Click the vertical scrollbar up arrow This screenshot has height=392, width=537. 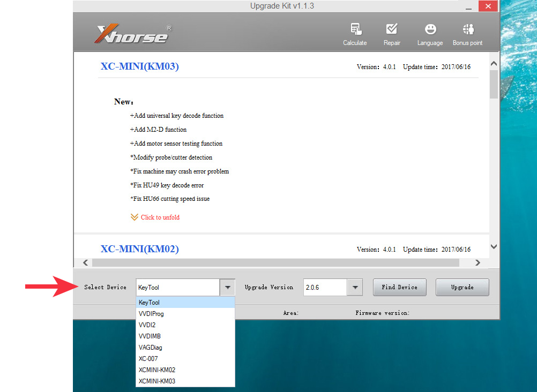(494, 64)
